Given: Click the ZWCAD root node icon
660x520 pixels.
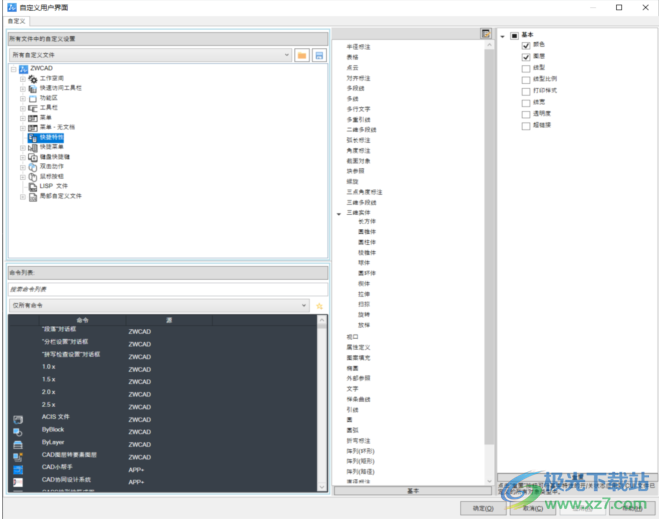Looking at the screenshot, I should click(24, 69).
